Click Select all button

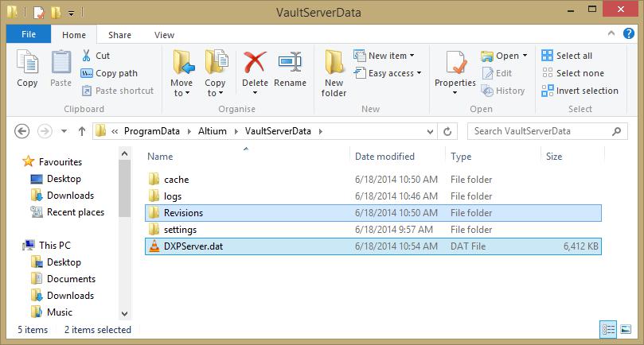point(567,56)
